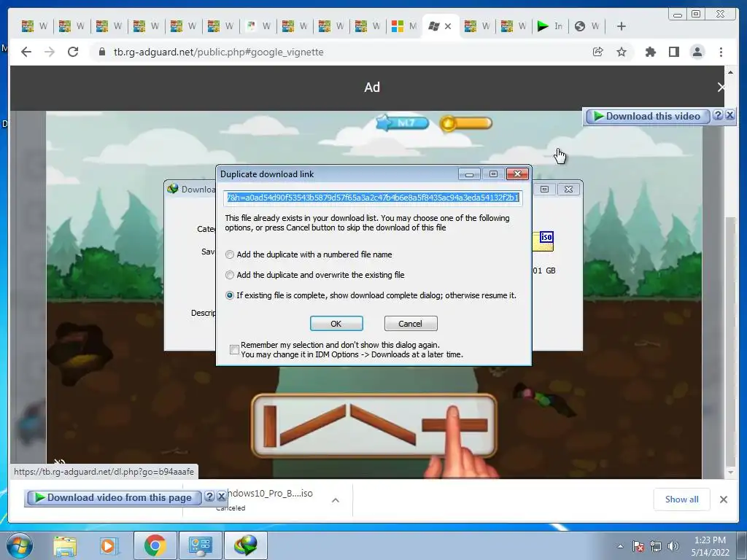The width and height of the screenshot is (747, 560).
Task: Click Chrome icon in taskbar
Action: [x=155, y=545]
